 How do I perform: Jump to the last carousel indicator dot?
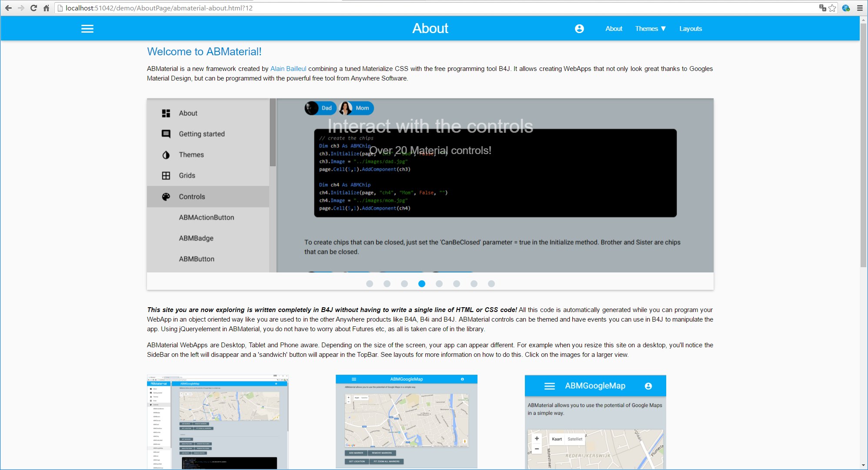pyautogui.click(x=491, y=284)
